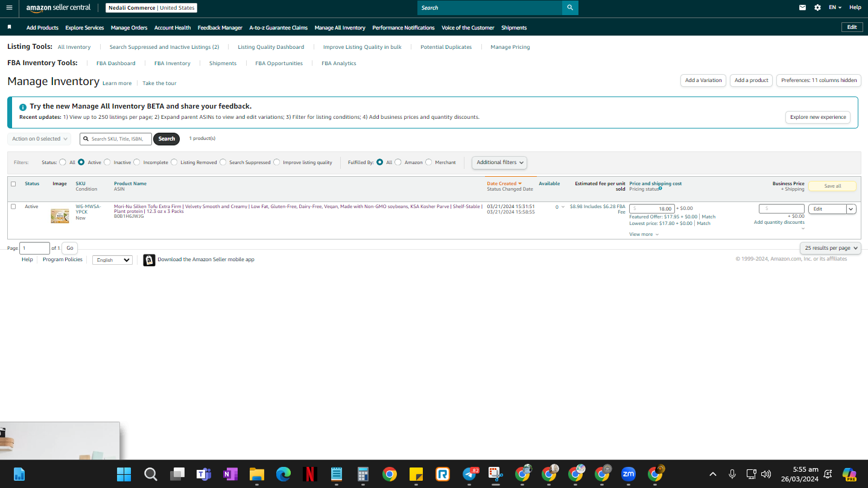Select Fulfilled By Amazon filter
The image size is (868, 488).
[x=398, y=162]
